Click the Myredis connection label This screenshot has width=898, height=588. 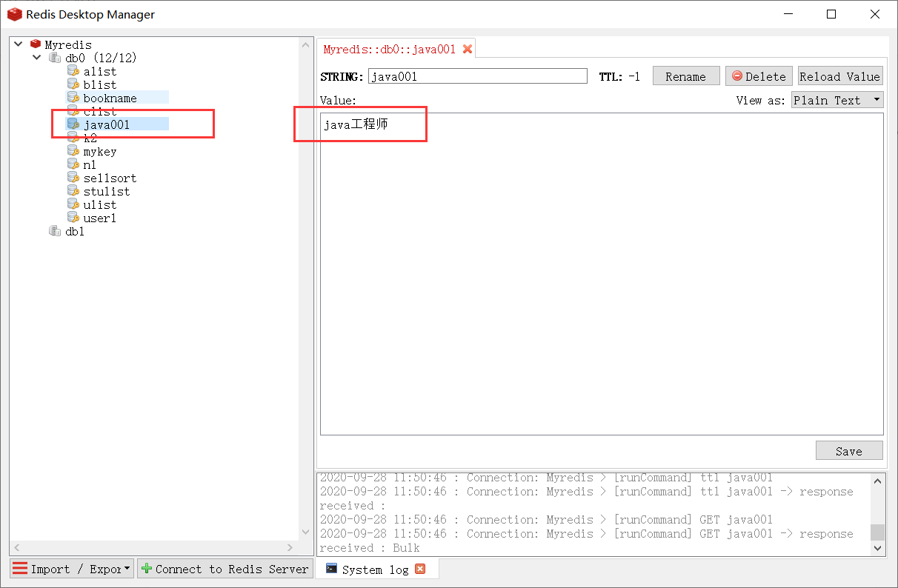(68, 44)
